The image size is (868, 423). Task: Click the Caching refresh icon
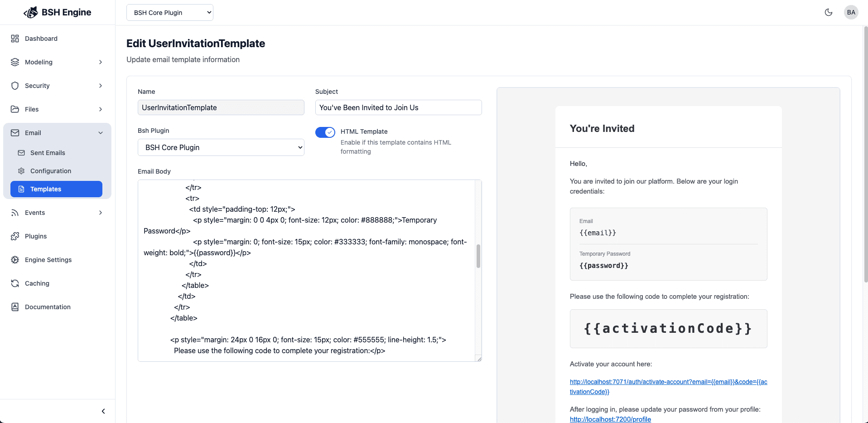point(15,283)
